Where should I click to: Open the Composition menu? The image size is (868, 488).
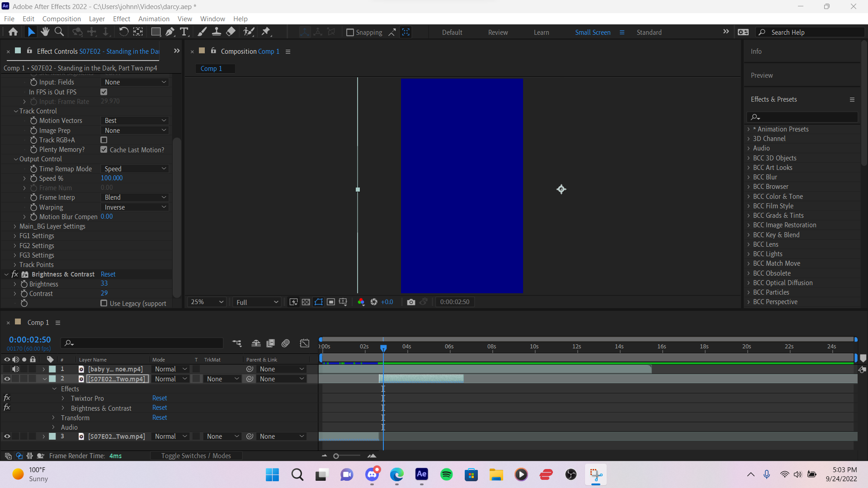(61, 19)
